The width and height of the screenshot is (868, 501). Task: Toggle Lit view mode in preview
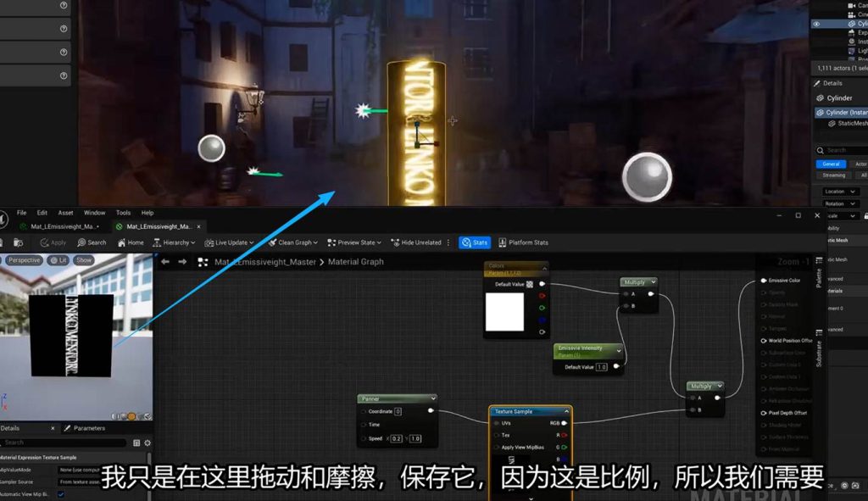(x=58, y=260)
